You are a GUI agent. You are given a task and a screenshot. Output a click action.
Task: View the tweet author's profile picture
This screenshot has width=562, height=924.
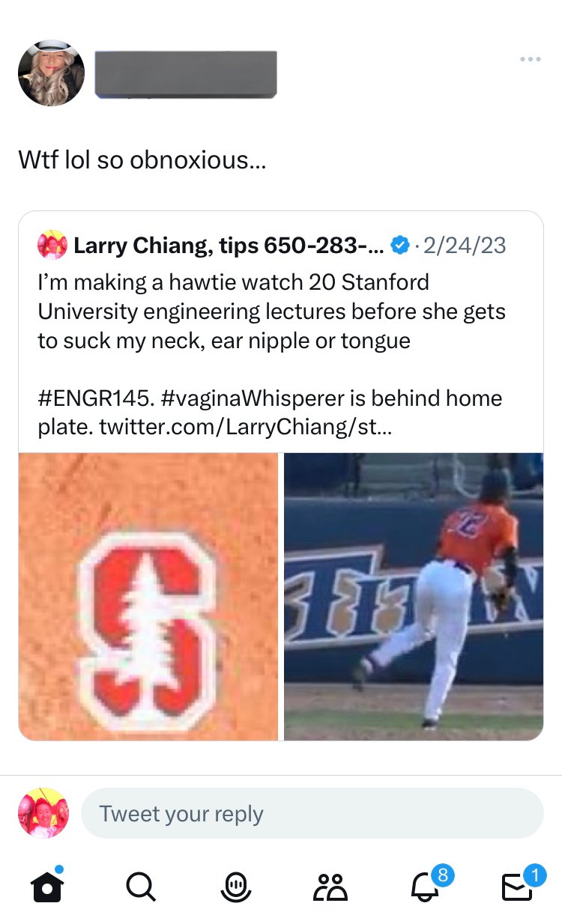51,73
